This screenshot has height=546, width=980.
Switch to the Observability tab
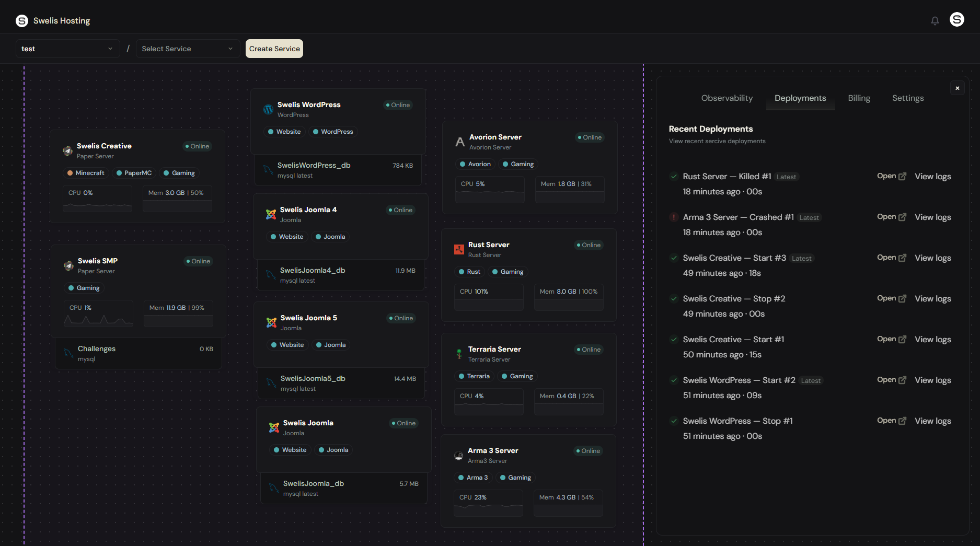pyautogui.click(x=727, y=98)
